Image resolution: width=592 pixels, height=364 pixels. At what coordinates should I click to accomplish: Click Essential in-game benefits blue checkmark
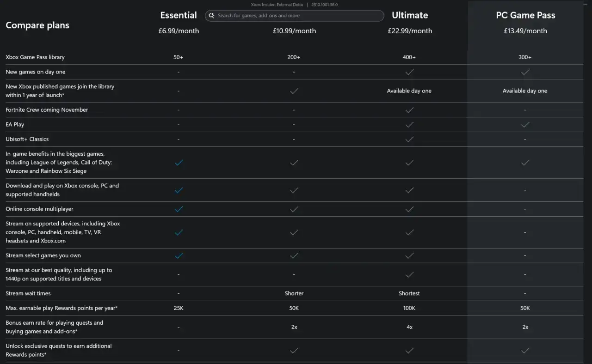[x=179, y=163]
